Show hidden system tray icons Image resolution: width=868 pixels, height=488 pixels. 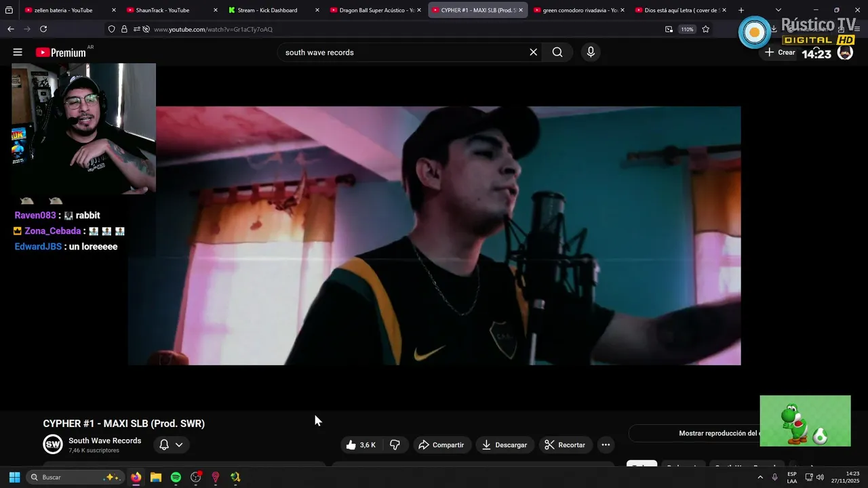[x=759, y=477]
